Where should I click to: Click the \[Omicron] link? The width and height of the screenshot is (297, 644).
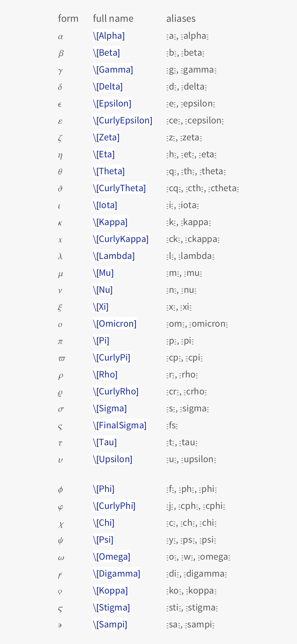point(115,324)
